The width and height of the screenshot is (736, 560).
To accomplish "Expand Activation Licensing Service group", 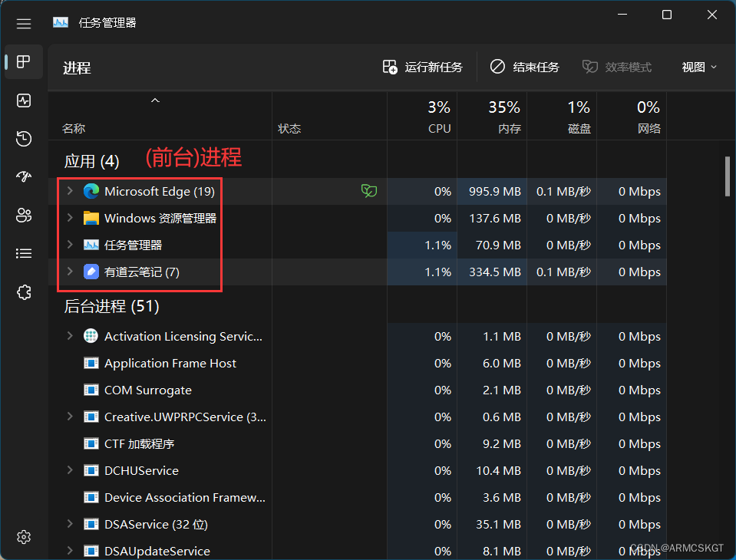I will pos(70,335).
